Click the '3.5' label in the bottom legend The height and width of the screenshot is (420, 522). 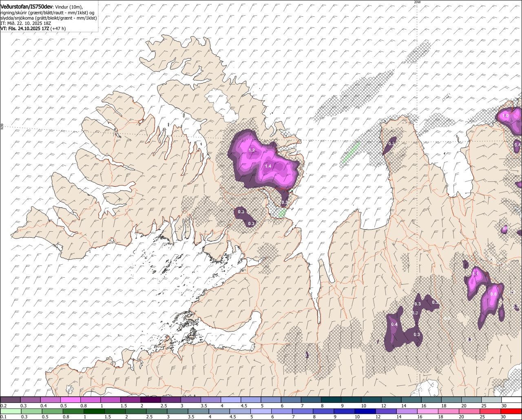(x=191, y=417)
